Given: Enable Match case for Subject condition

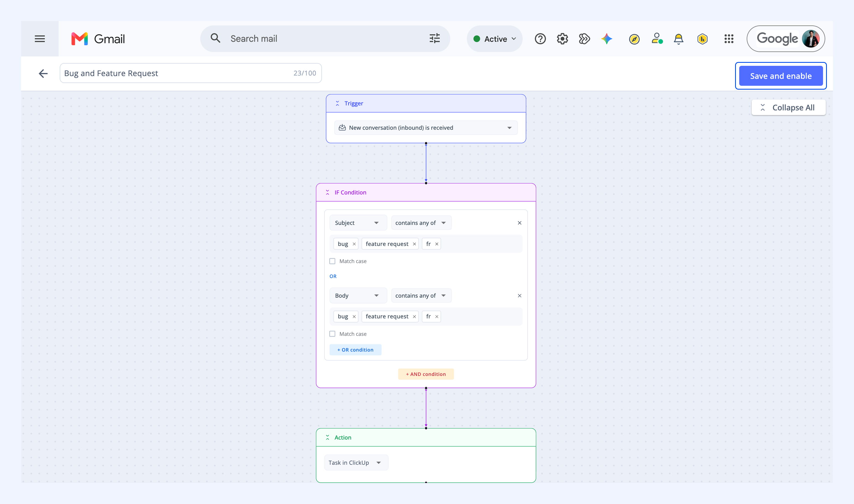Looking at the screenshot, I should pyautogui.click(x=332, y=261).
